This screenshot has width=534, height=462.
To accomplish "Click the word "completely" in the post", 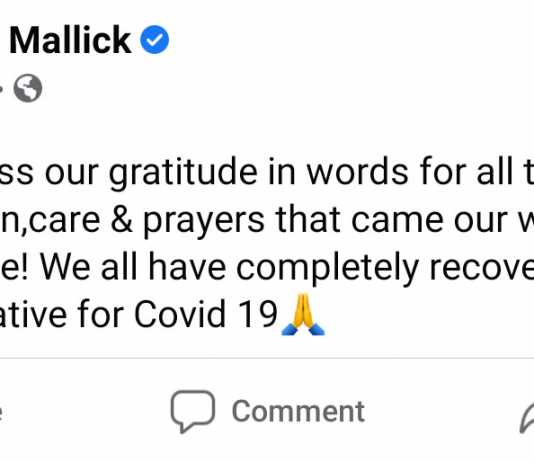I will tap(327, 268).
